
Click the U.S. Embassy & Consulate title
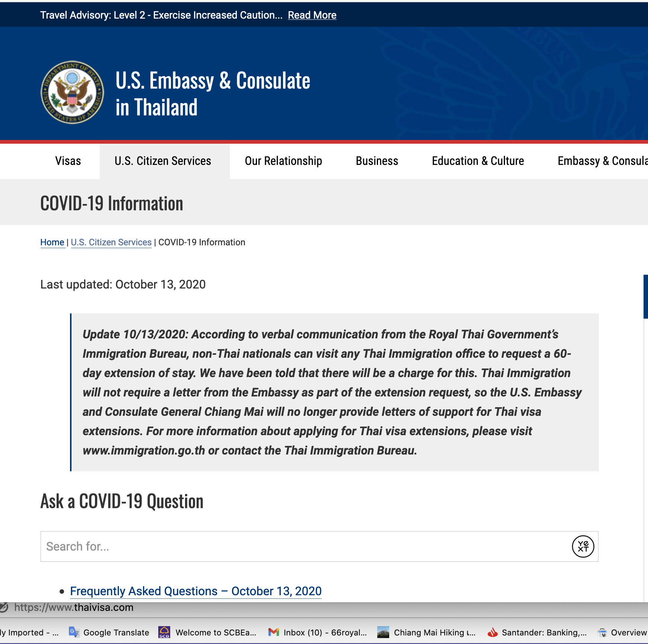pyautogui.click(x=213, y=94)
